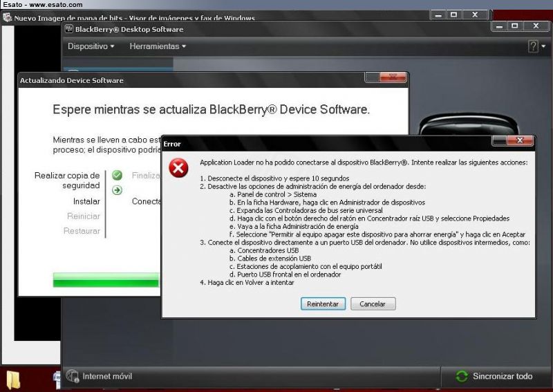The image size is (553, 392).
Task: Click the 'Instalar' step label
Action: [86, 201]
